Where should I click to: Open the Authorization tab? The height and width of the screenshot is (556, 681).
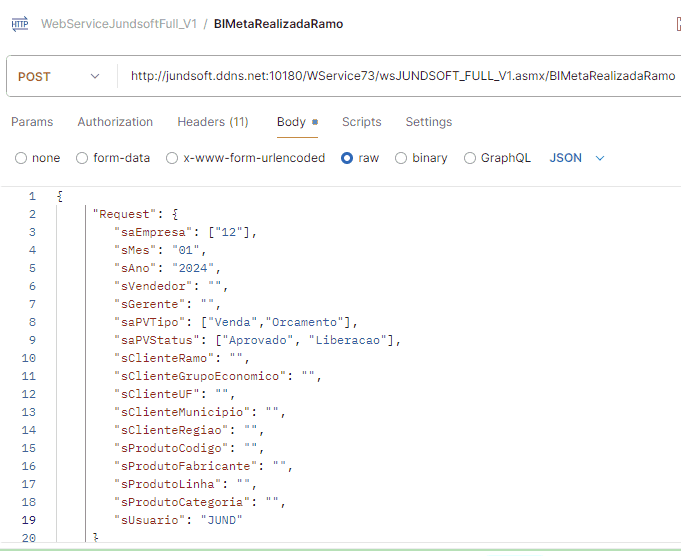pos(115,122)
